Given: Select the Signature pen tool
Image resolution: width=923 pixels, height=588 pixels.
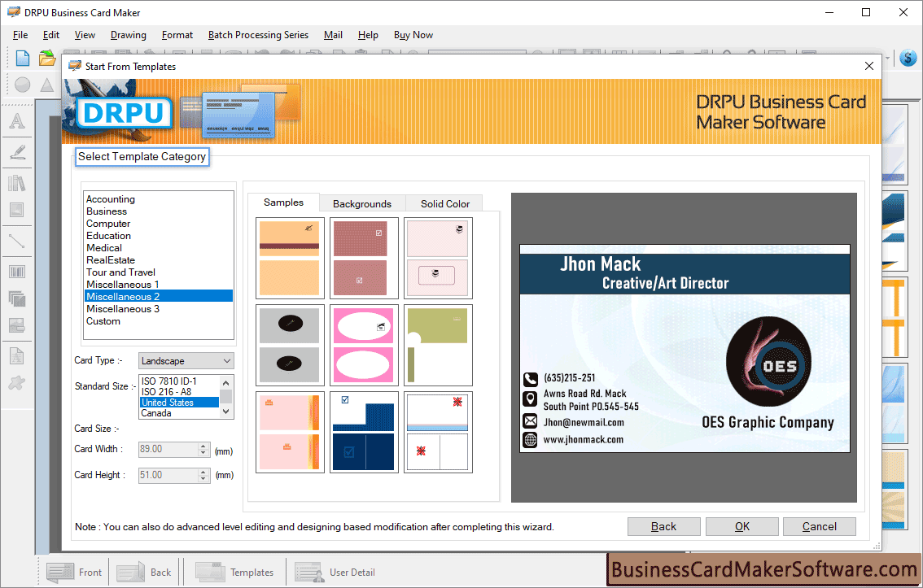Looking at the screenshot, I should click(17, 152).
